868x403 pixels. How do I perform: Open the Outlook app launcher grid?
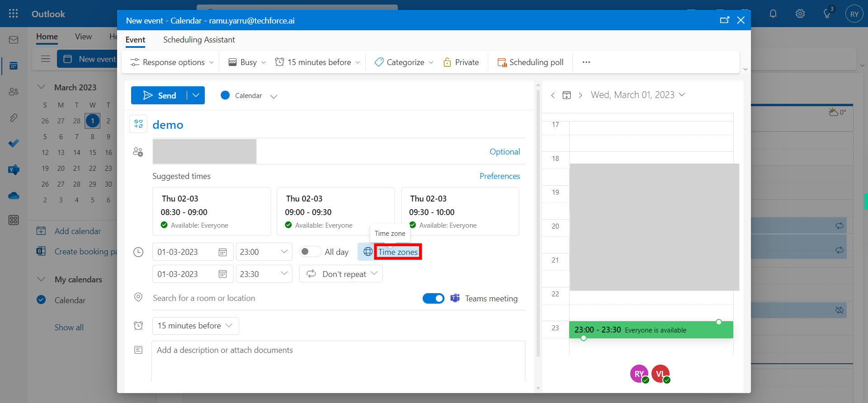pyautogui.click(x=14, y=14)
